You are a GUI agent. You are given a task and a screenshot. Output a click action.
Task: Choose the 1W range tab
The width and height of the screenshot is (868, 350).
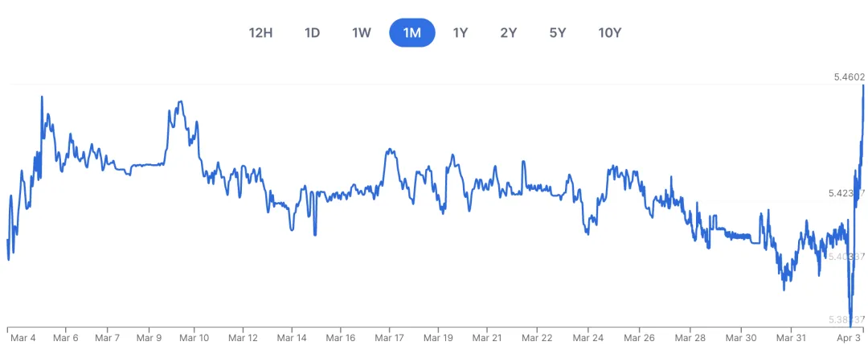pyautogui.click(x=362, y=33)
